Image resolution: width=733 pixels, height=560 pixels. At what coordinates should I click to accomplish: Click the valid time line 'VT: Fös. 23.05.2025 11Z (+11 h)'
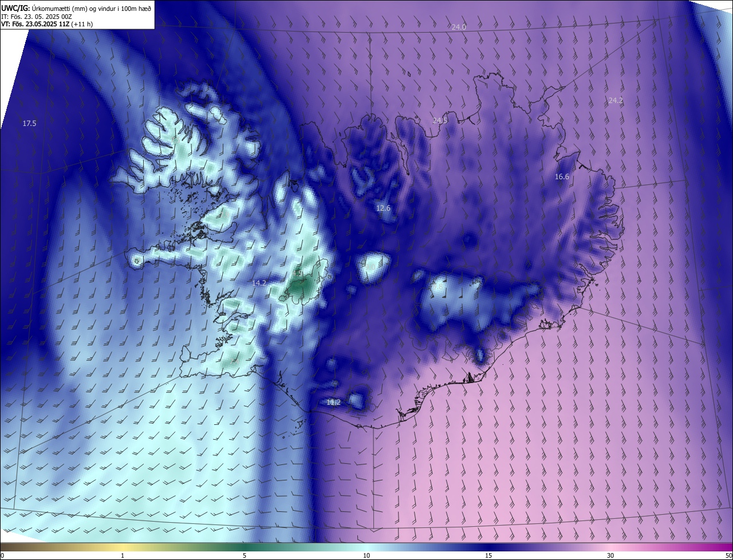pyautogui.click(x=47, y=24)
